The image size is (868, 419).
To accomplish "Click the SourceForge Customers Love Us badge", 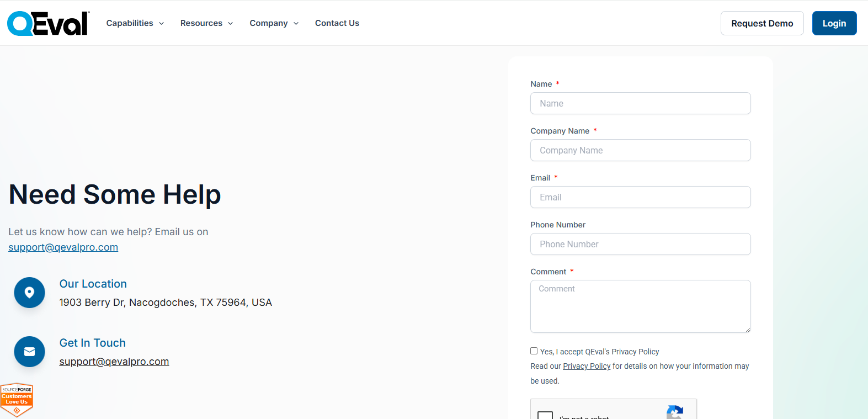I will point(17,399).
